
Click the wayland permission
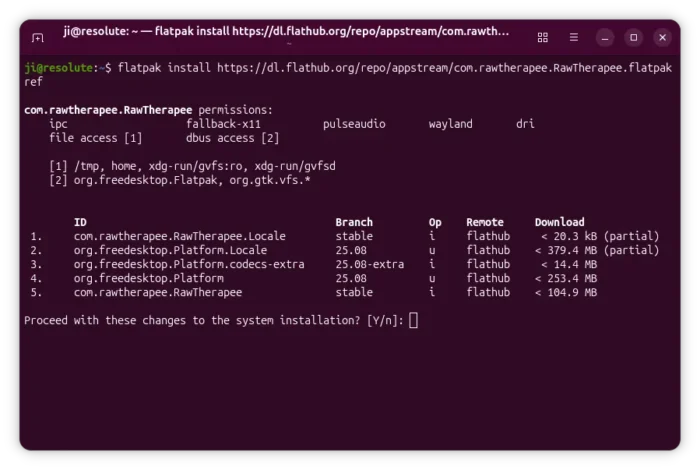point(450,124)
